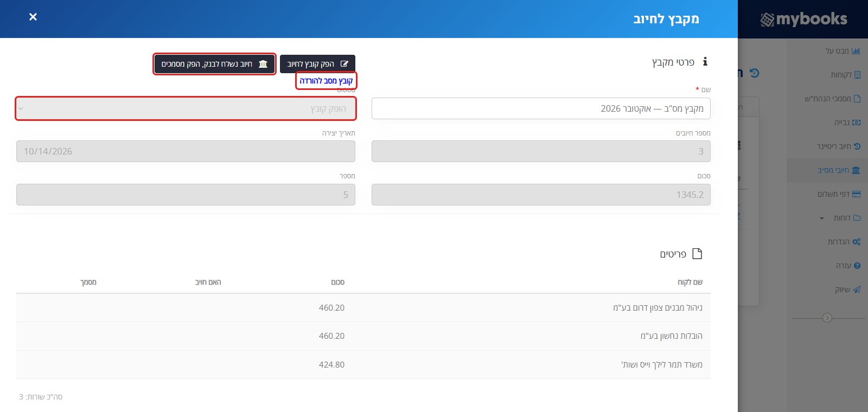The image size is (868, 412).
Task: Click the סה"כ שורות: 3 total text
Action: point(41,397)
